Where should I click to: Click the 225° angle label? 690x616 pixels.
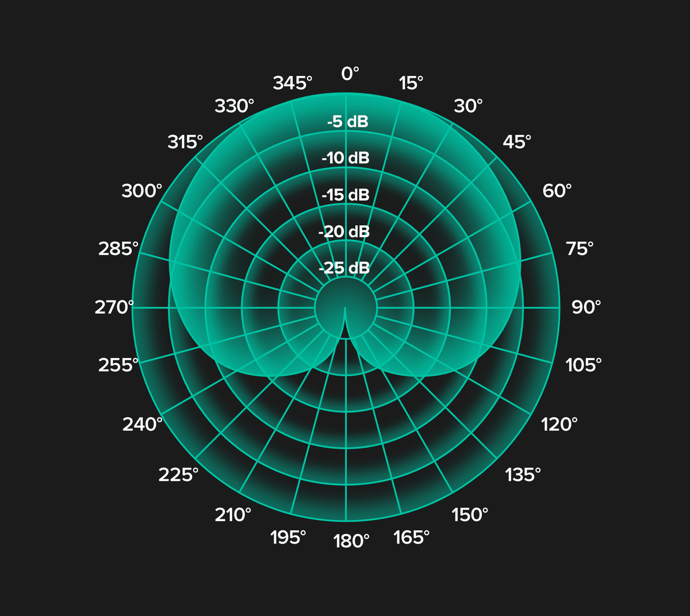(x=178, y=475)
